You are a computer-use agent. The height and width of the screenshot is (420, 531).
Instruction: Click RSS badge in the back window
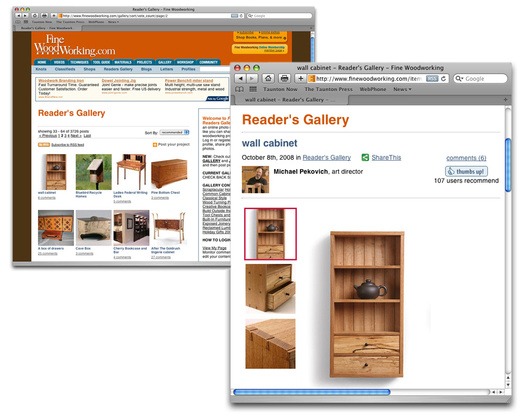pos(234,16)
